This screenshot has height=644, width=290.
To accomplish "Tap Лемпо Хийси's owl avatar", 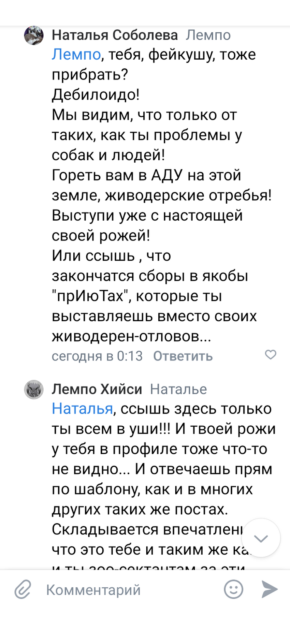I will click(x=34, y=389).
